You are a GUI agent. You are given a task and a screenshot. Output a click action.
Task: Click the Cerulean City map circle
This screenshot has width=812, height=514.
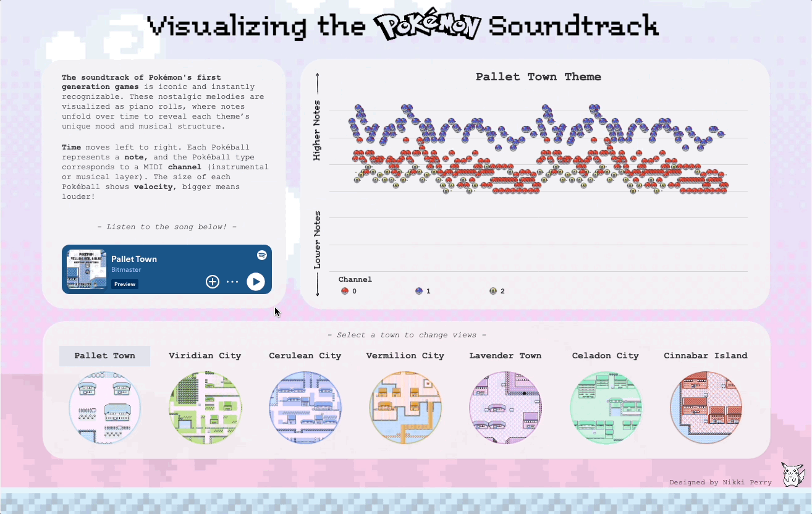tap(305, 407)
